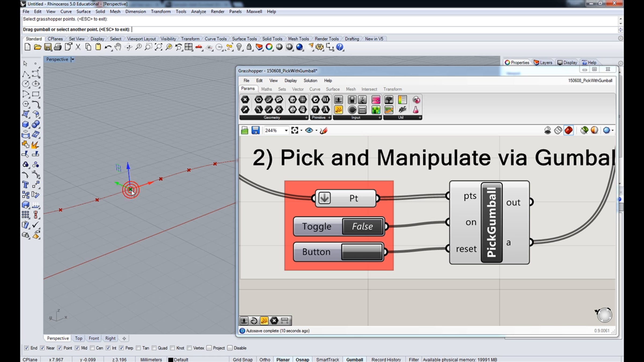This screenshot has height=362, width=644.
Task: Click the Galapagos flask icon in Util panel
Action: pyautogui.click(x=416, y=110)
